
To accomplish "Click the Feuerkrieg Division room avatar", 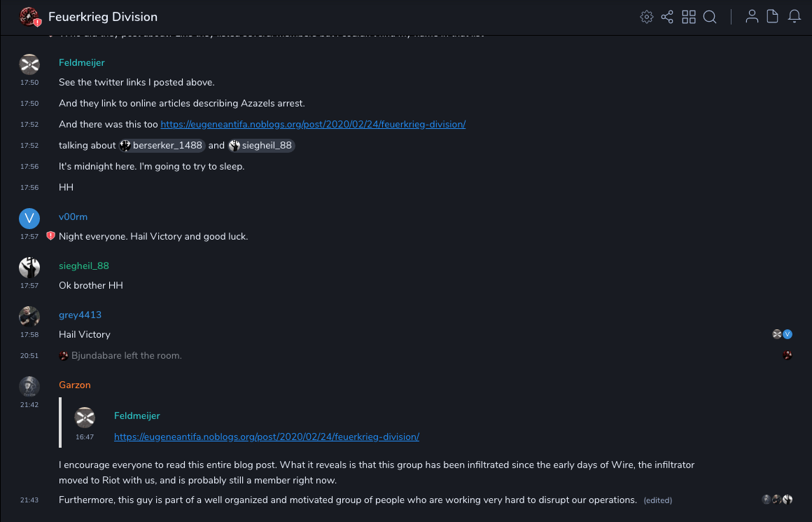I will click(x=29, y=17).
